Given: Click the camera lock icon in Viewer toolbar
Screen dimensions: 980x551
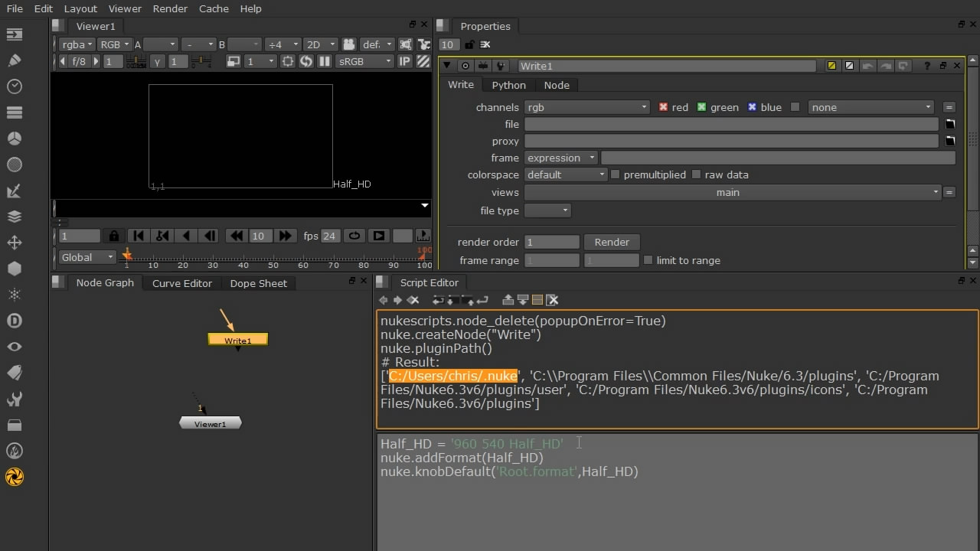Looking at the screenshot, I should point(349,44).
